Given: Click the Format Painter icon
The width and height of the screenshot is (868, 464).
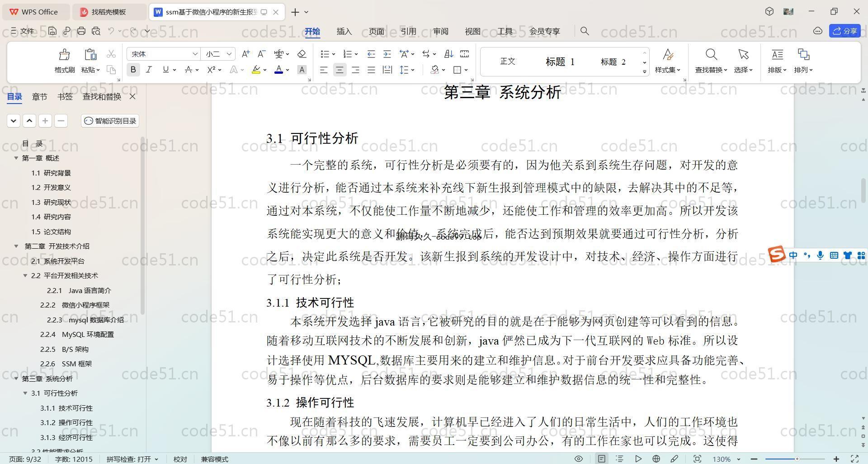Looking at the screenshot, I should pos(64,55).
